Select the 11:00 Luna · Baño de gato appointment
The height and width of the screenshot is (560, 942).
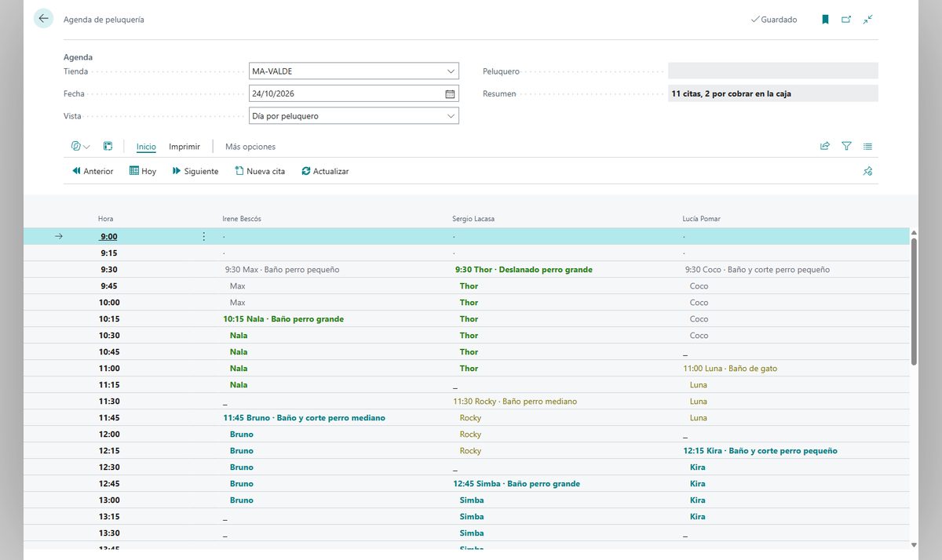(730, 368)
